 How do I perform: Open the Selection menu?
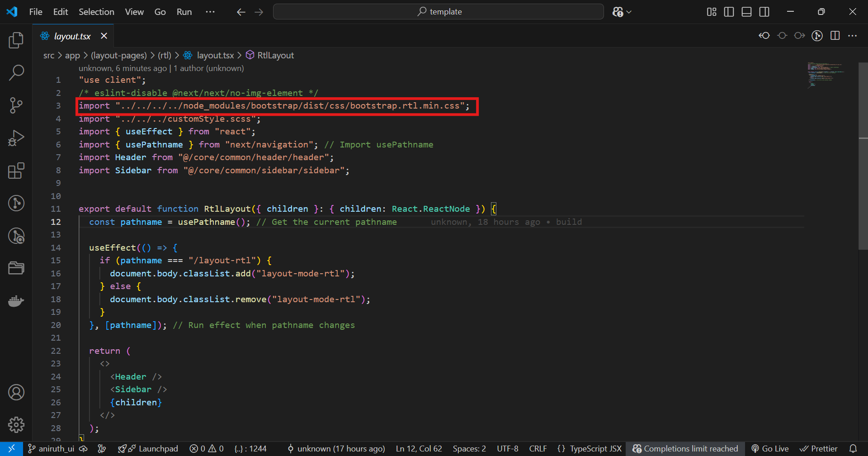(96, 12)
